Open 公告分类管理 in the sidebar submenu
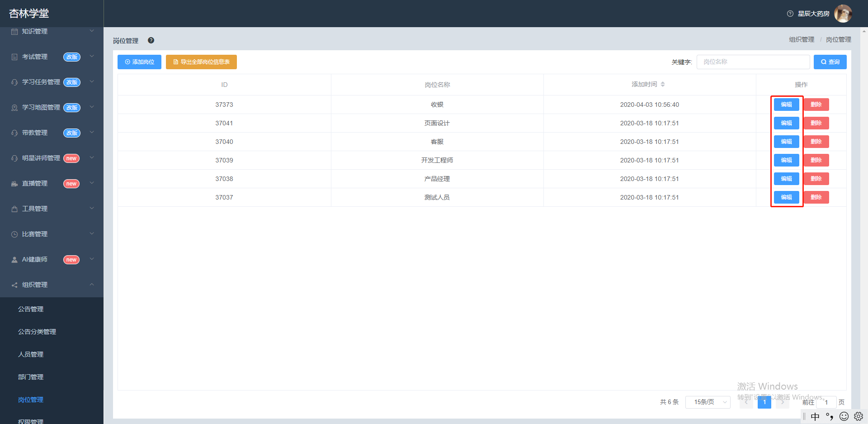The image size is (868, 424). click(37, 332)
